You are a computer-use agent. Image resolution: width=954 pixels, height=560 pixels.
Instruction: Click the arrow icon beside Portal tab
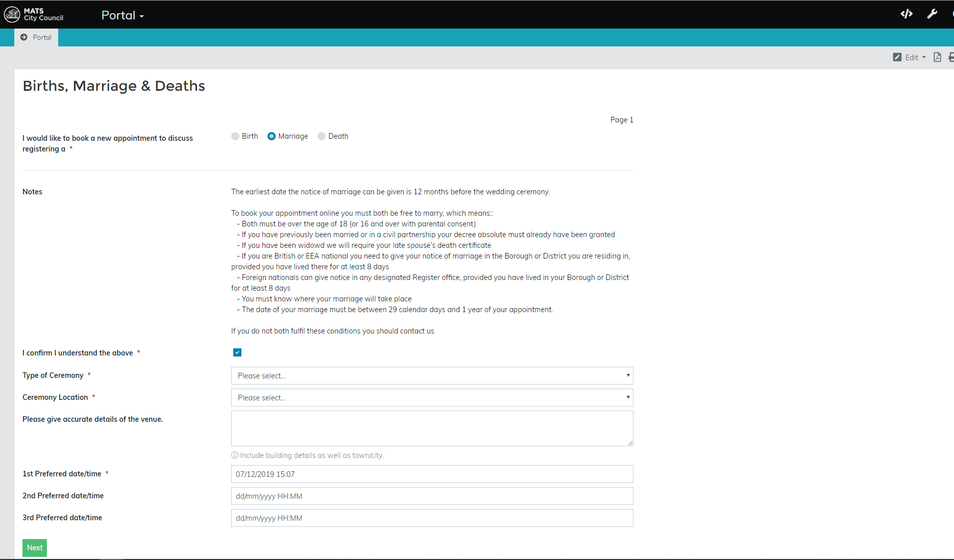pyautogui.click(x=24, y=37)
